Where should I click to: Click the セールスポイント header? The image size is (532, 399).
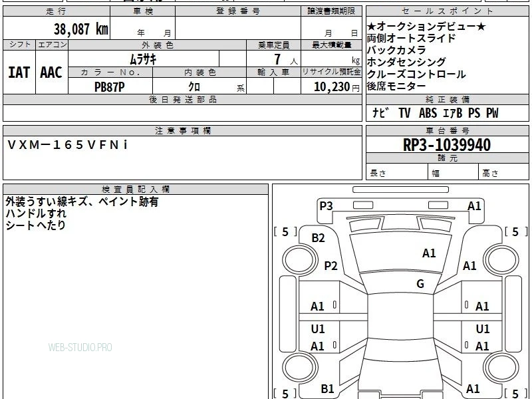coord(447,11)
